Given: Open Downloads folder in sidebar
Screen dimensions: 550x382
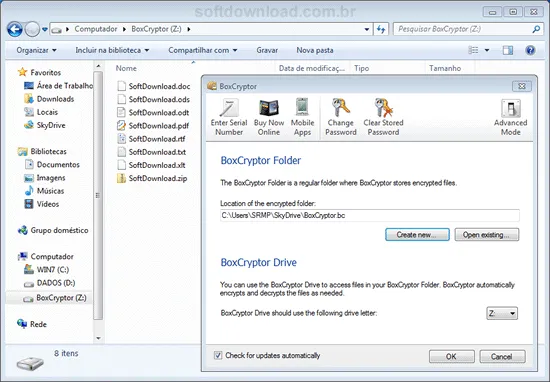Looking at the screenshot, I should point(49,99).
